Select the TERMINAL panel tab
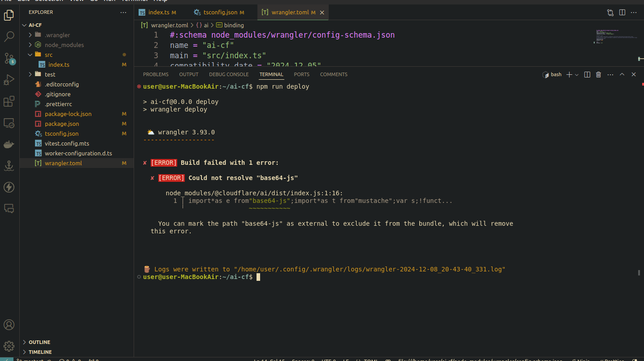The width and height of the screenshot is (644, 361). [271, 74]
